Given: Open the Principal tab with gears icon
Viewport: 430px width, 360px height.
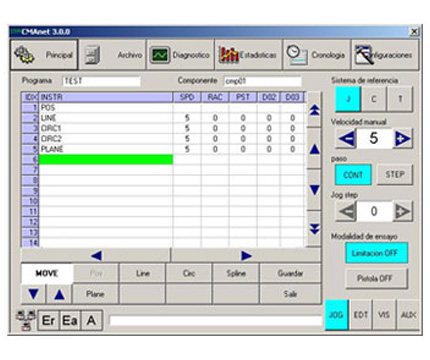Looking at the screenshot, I should click(x=44, y=55).
